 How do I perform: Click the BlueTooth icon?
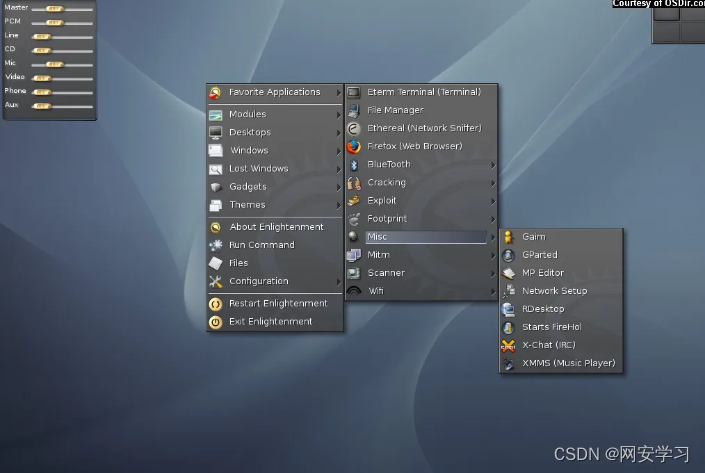pyautogui.click(x=354, y=165)
